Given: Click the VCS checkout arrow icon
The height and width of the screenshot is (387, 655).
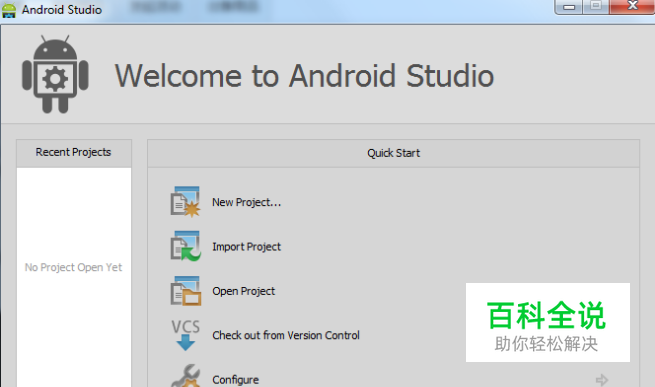Looking at the screenshot, I should coord(185,335).
